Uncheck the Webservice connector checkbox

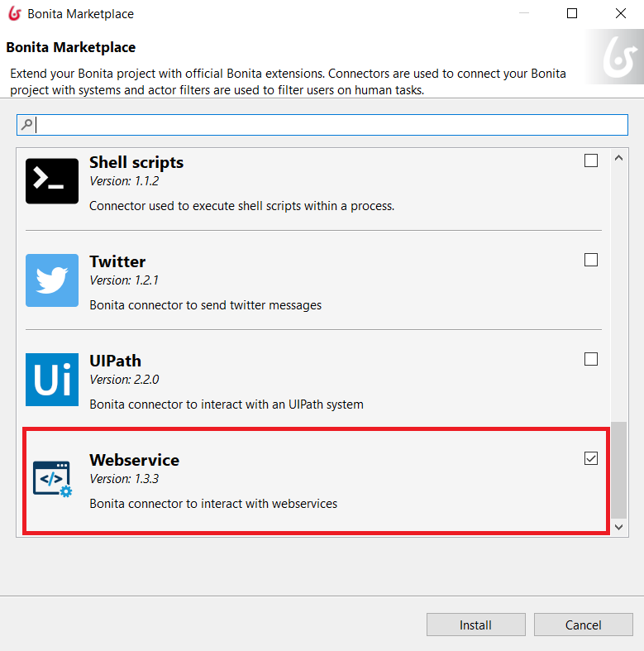coord(591,458)
